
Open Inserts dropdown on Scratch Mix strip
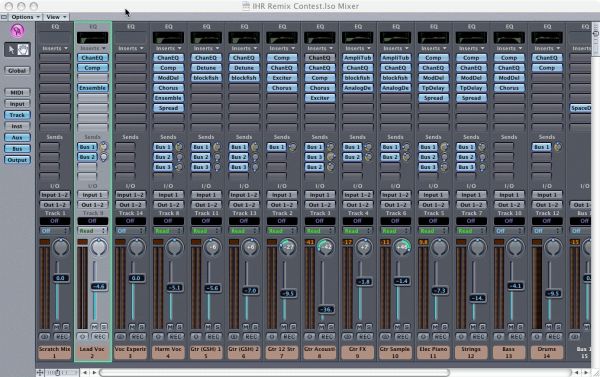pos(55,48)
